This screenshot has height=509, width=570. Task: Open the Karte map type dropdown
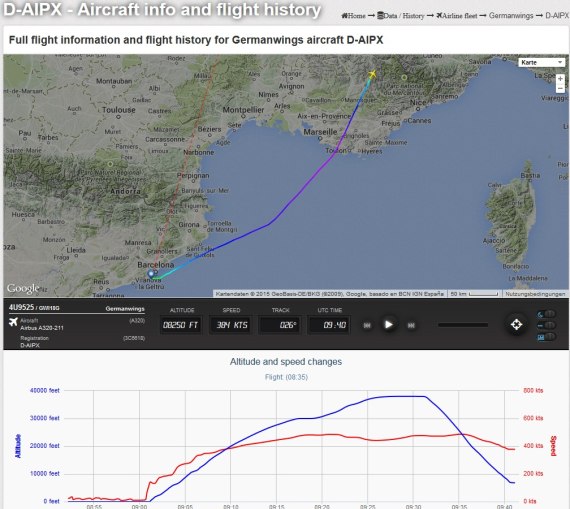(x=542, y=63)
